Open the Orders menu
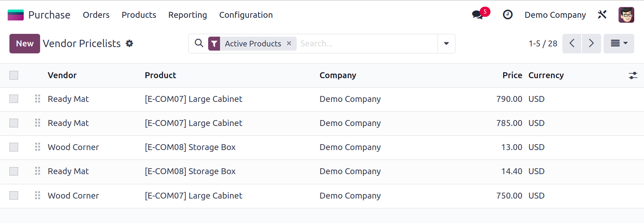 click(96, 15)
